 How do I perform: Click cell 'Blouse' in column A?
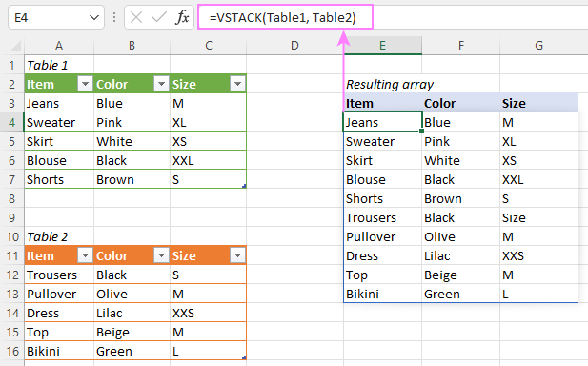[x=59, y=160]
